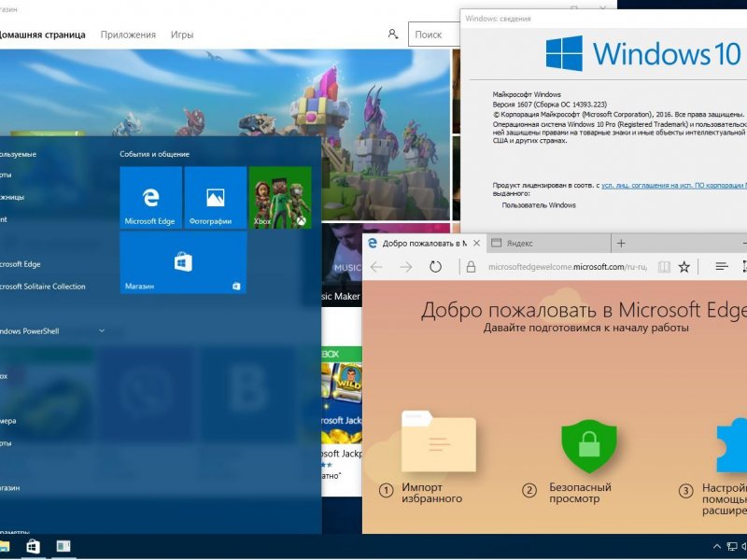747x560 pixels.
Task: Open the Магазин tile in Start menu
Action: 183,262
